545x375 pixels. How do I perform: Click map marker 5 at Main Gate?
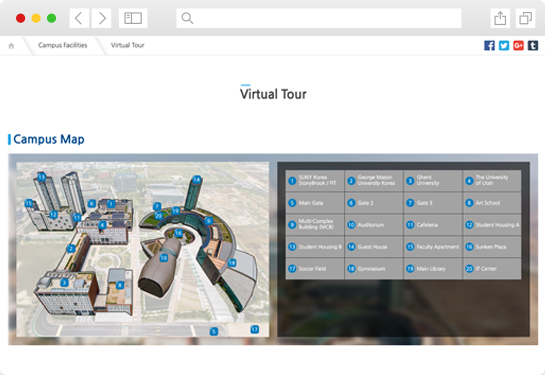tap(214, 332)
